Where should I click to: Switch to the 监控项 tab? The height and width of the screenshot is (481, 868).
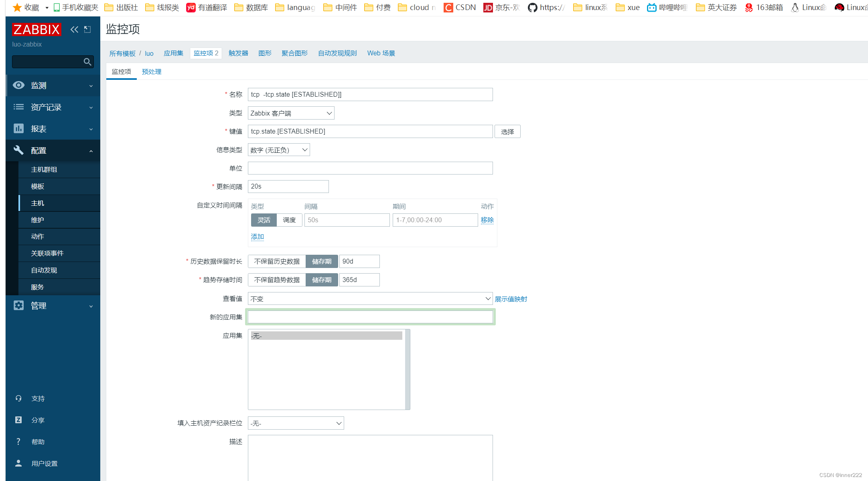click(122, 71)
